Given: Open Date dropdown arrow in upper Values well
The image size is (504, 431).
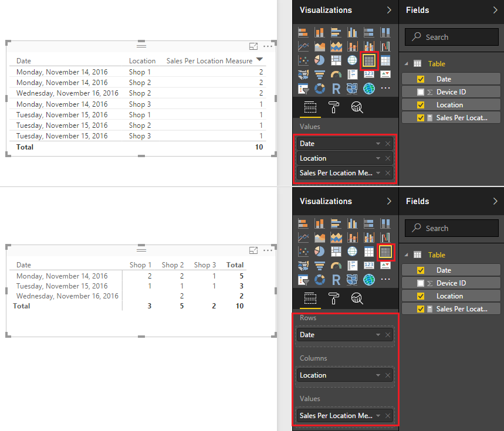Looking at the screenshot, I should click(x=378, y=144).
